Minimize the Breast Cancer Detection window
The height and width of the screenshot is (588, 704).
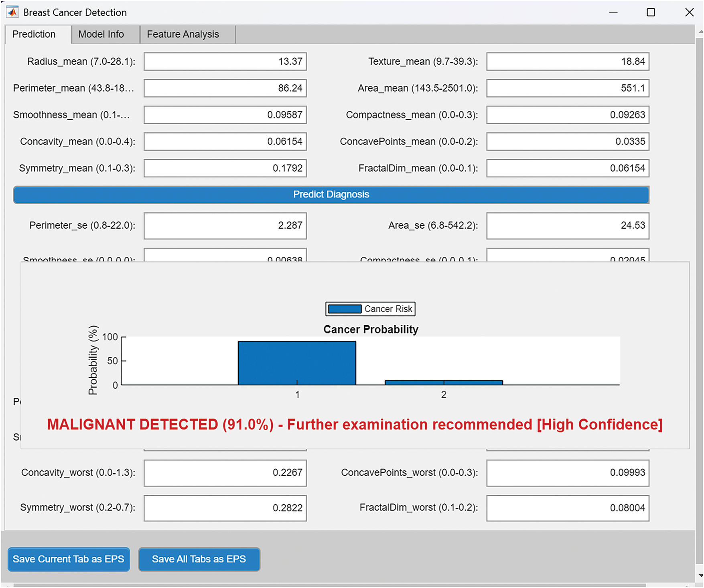click(x=613, y=12)
